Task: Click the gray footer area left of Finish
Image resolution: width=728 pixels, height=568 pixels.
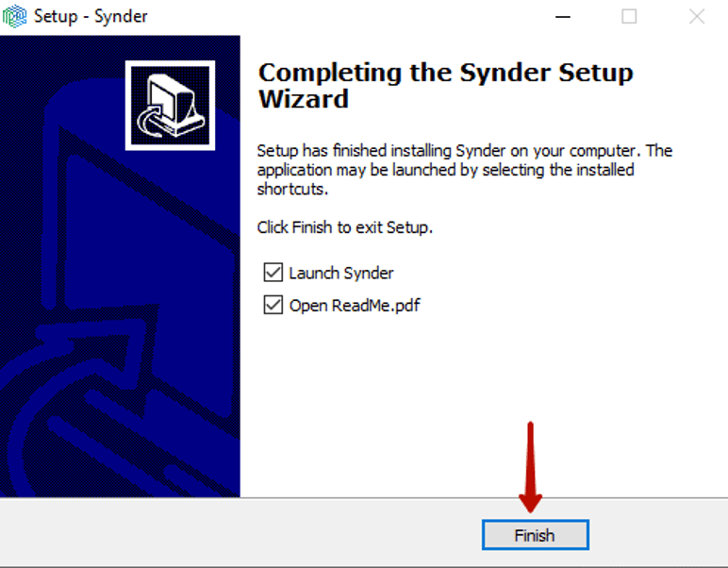Action: [240, 533]
